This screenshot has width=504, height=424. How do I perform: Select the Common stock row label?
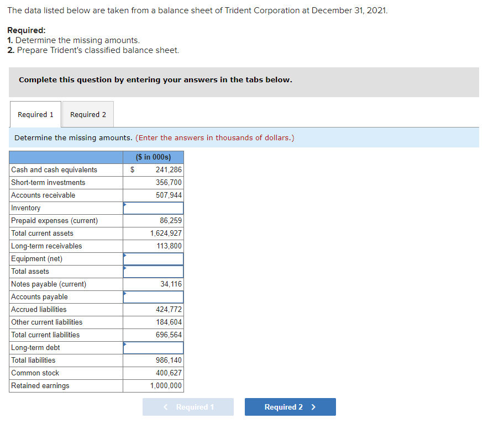tap(34, 373)
